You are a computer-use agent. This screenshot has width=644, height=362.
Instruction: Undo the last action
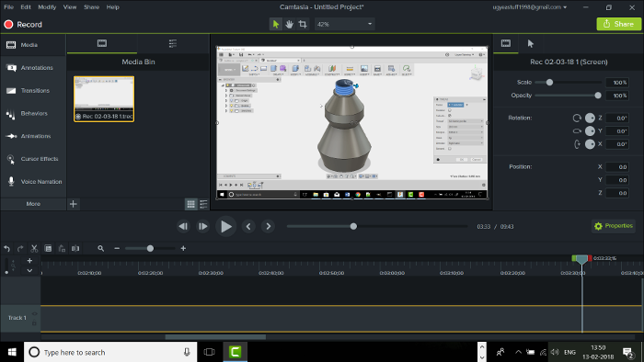[x=7, y=248]
